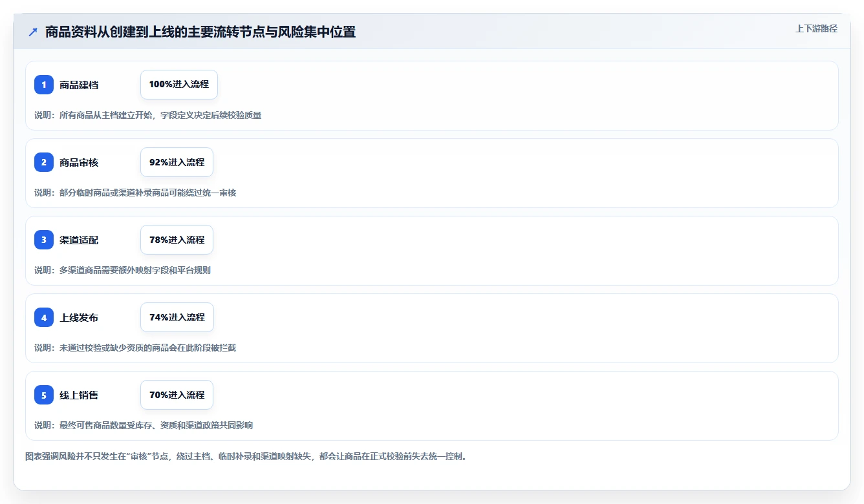Click the step 5 number badge
This screenshot has width=864, height=504.
pyautogui.click(x=44, y=395)
